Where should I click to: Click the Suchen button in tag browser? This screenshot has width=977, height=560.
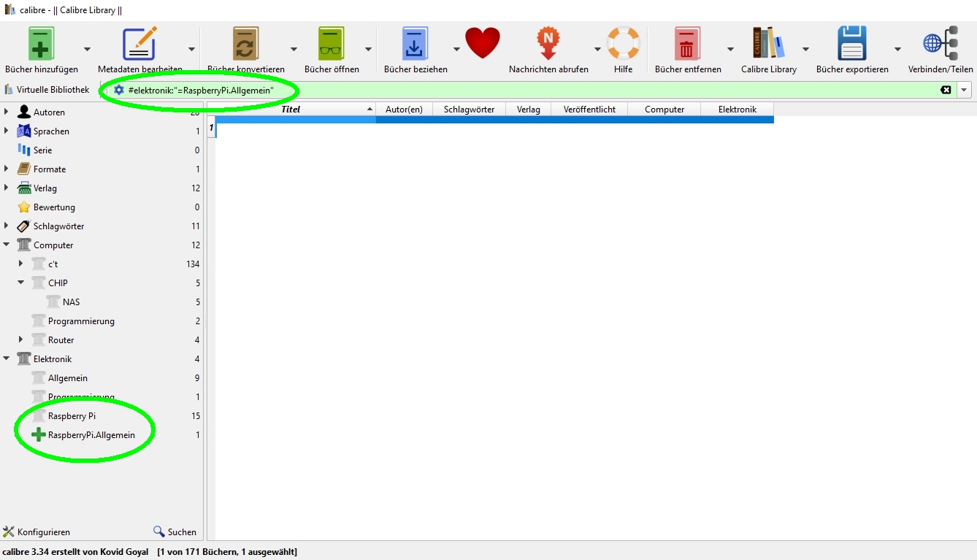(175, 532)
